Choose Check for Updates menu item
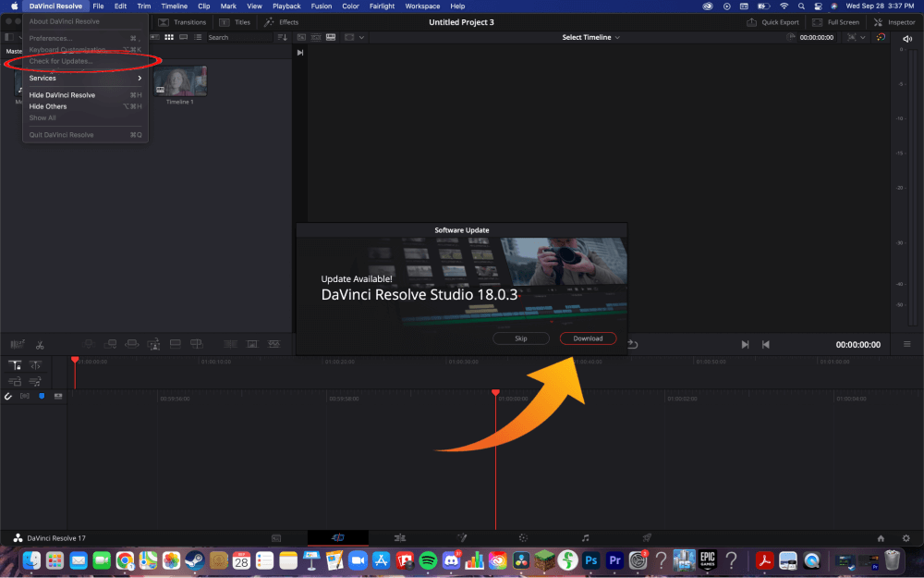924x578 pixels. click(x=61, y=61)
